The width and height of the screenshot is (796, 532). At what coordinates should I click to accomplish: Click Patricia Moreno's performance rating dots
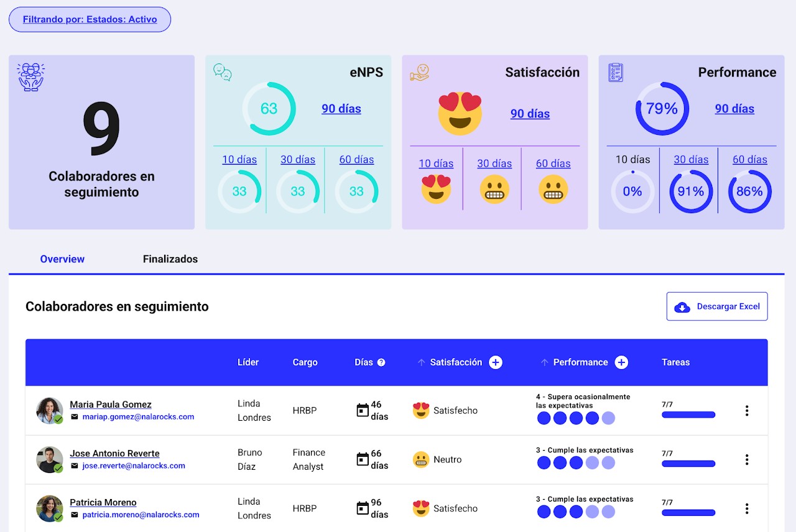pos(576,512)
